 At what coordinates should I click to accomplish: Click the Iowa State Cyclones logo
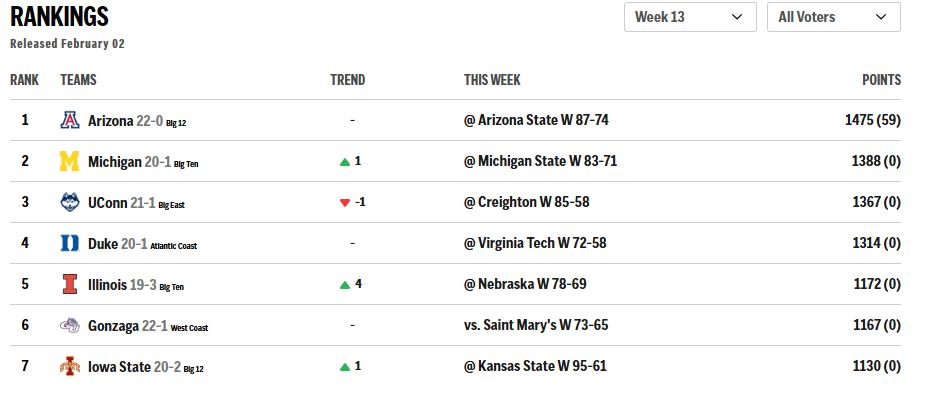pyautogui.click(x=69, y=366)
